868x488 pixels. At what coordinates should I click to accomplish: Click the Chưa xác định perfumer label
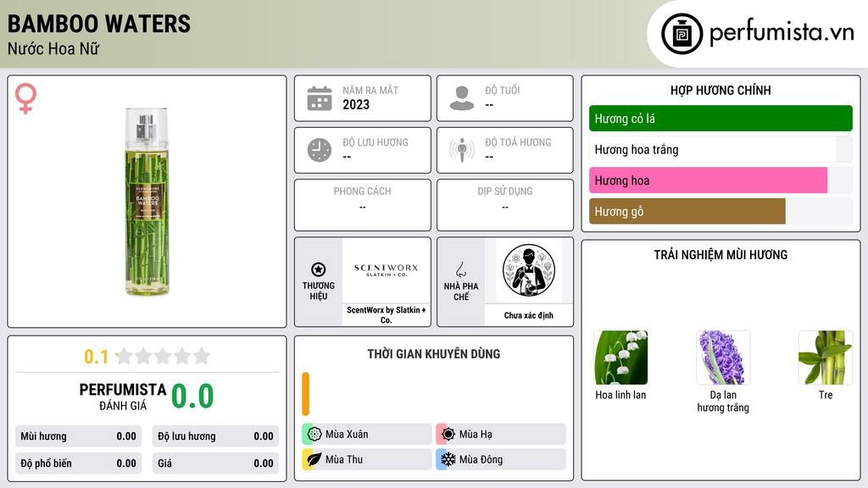tap(529, 315)
